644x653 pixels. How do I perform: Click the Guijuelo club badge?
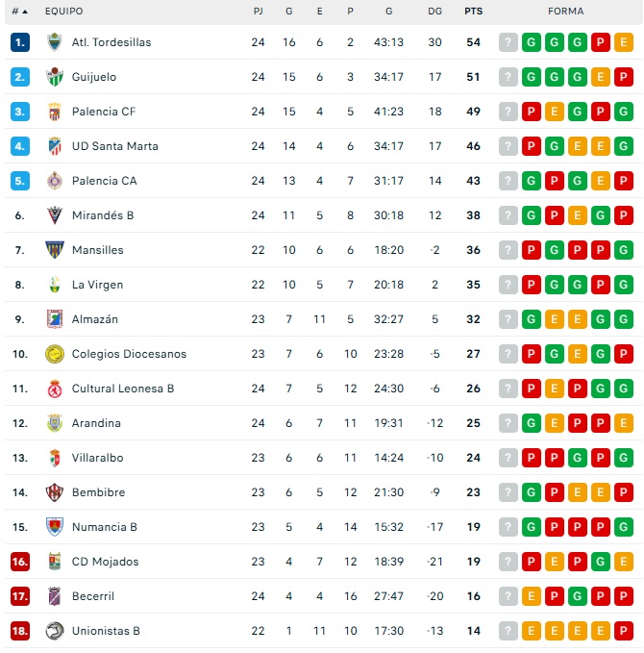(x=54, y=77)
